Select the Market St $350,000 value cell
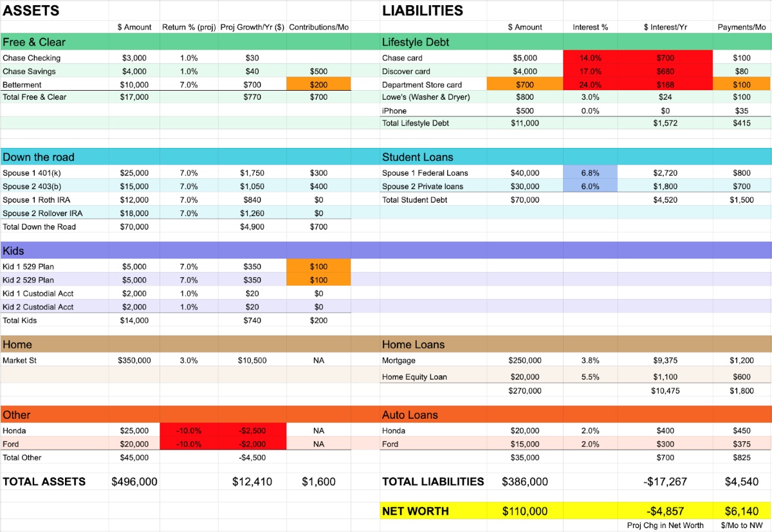The image size is (772, 532). pyautogui.click(x=134, y=361)
